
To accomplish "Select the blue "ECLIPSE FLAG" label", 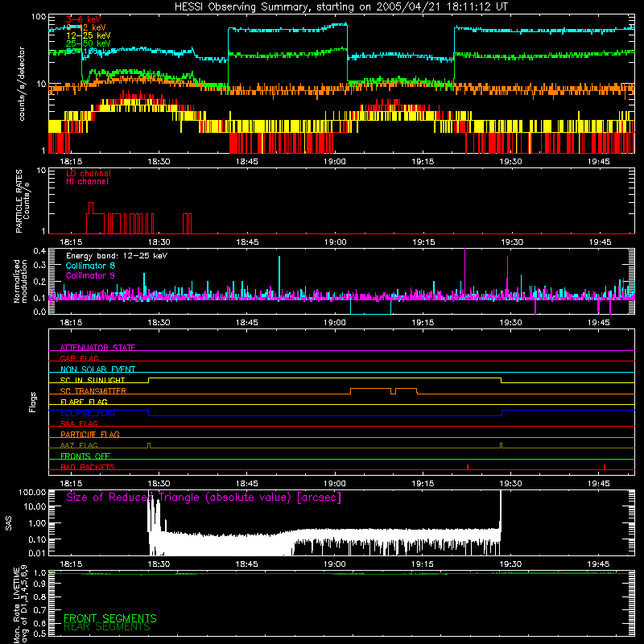I will pyautogui.click(x=88, y=413).
